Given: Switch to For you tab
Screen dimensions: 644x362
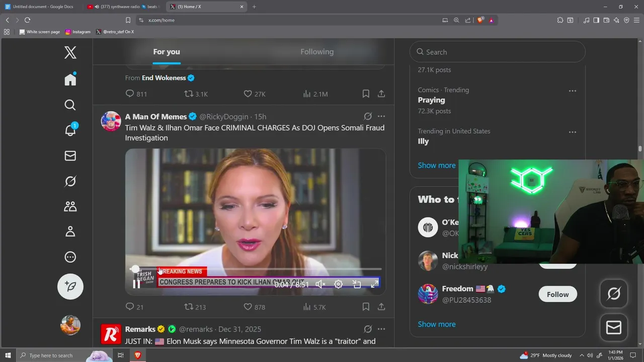Looking at the screenshot, I should click(167, 52).
